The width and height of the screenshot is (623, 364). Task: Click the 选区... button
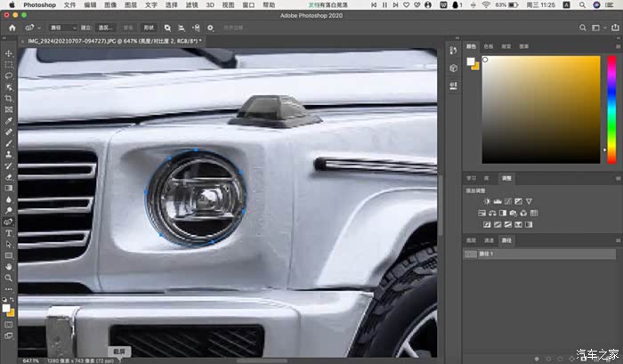(x=106, y=28)
